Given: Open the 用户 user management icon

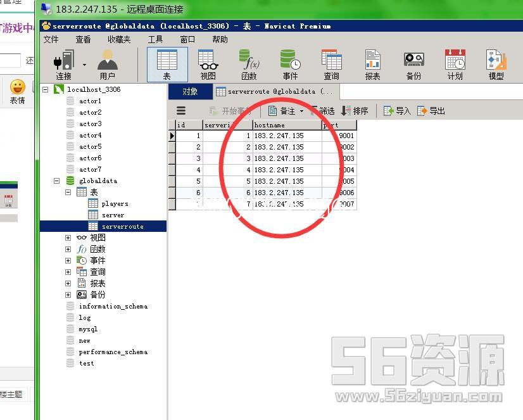Looking at the screenshot, I should (x=107, y=65).
